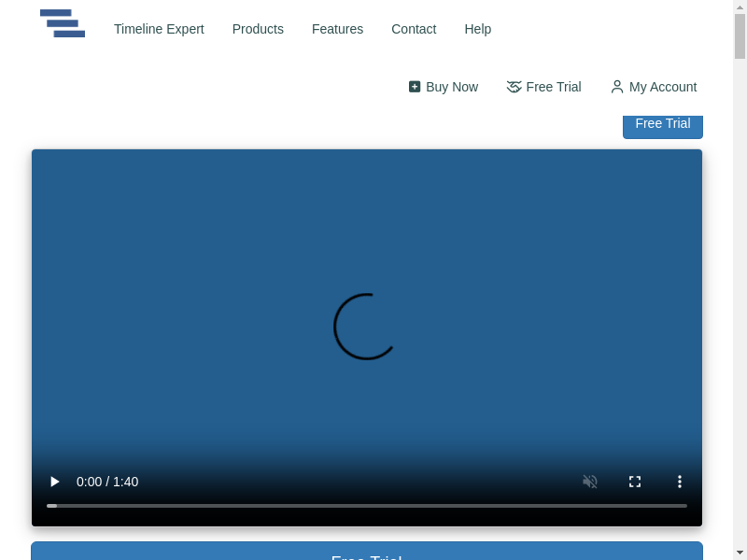Image resolution: width=747 pixels, height=560 pixels.
Task: Open My Account with the person icon
Action: point(654,87)
